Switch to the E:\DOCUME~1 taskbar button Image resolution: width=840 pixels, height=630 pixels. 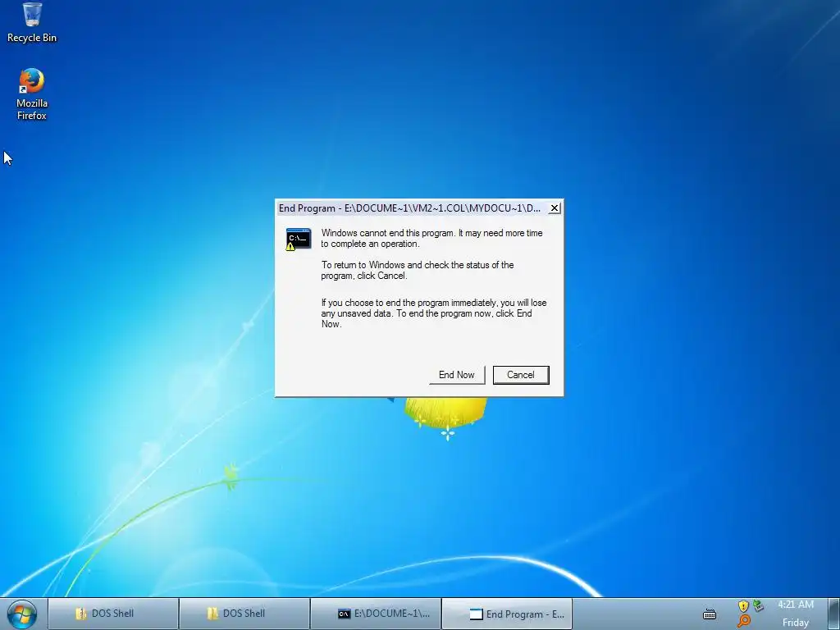(x=376, y=614)
